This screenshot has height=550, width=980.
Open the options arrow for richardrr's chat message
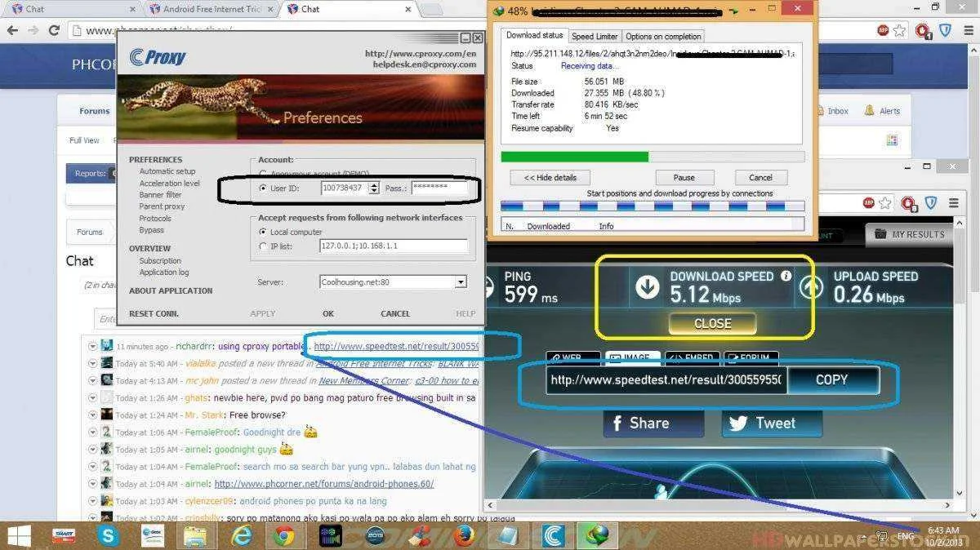coord(93,346)
